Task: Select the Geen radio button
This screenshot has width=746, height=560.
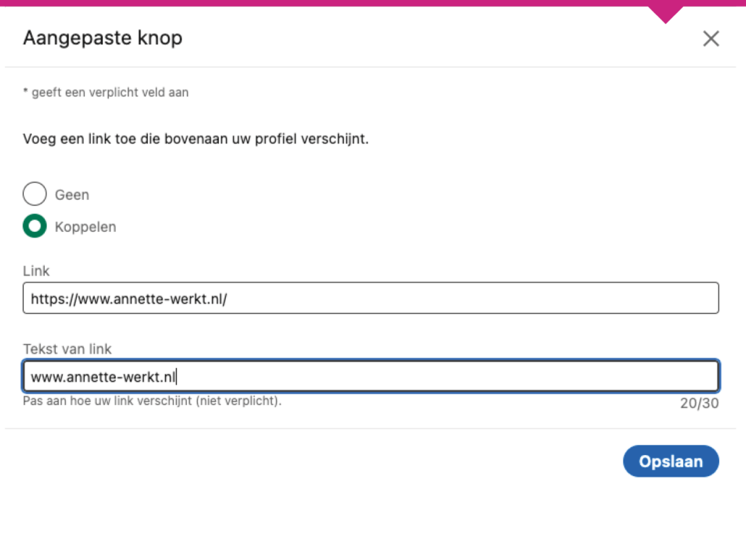Action: click(x=35, y=194)
